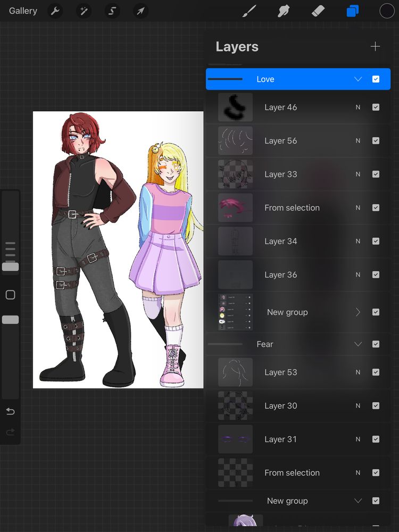The width and height of the screenshot is (399, 532).
Task: Hide From selection layer below Layer 31
Action: click(x=376, y=472)
